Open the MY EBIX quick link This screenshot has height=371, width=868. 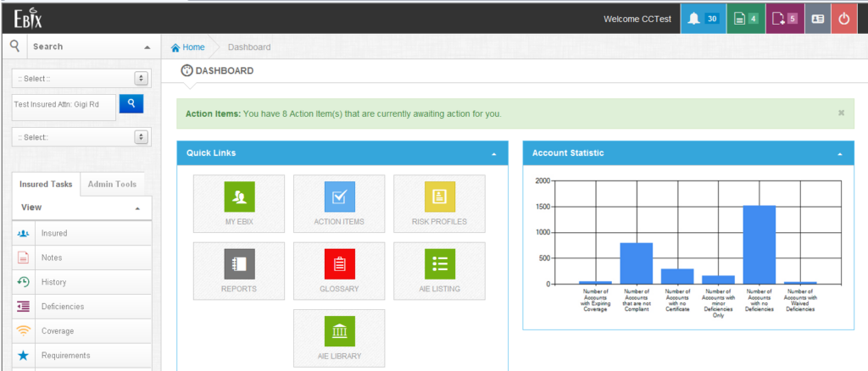(x=239, y=203)
